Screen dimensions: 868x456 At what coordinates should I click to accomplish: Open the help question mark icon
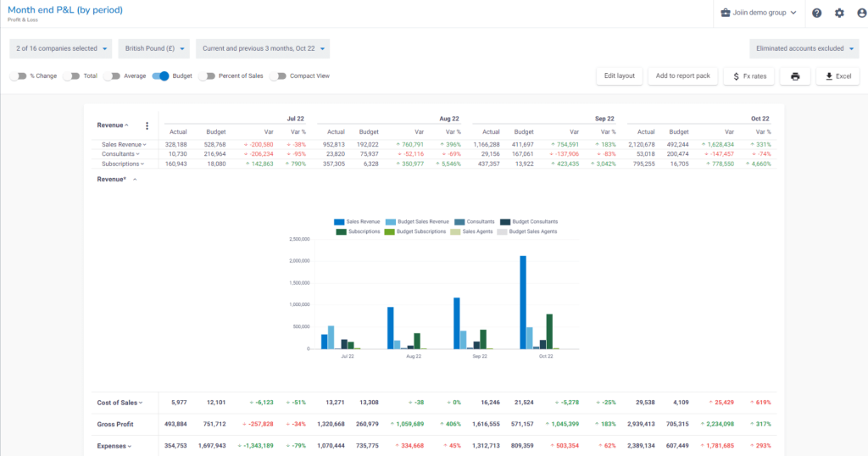(816, 13)
